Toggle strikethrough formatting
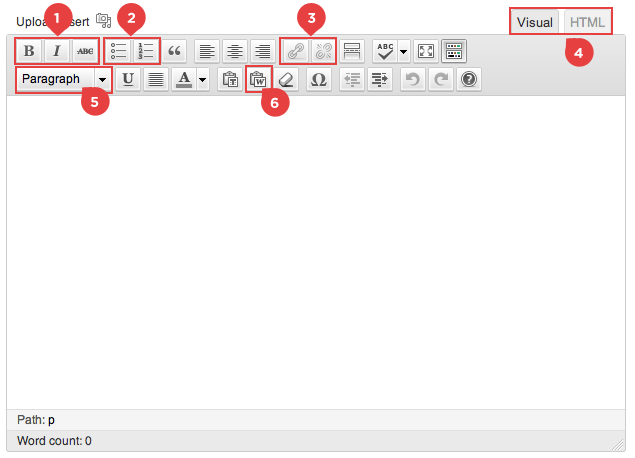This screenshot has height=458, width=635. pyautogui.click(x=85, y=50)
